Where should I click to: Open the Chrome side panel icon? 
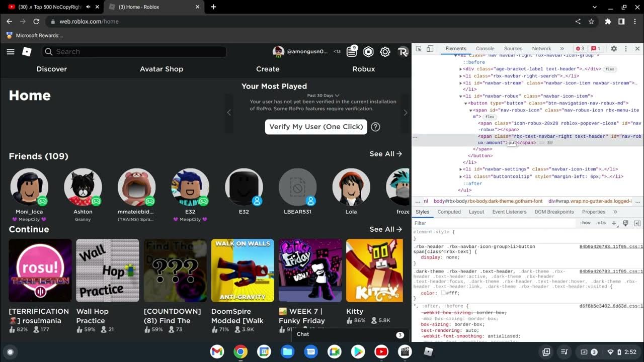(x=621, y=22)
